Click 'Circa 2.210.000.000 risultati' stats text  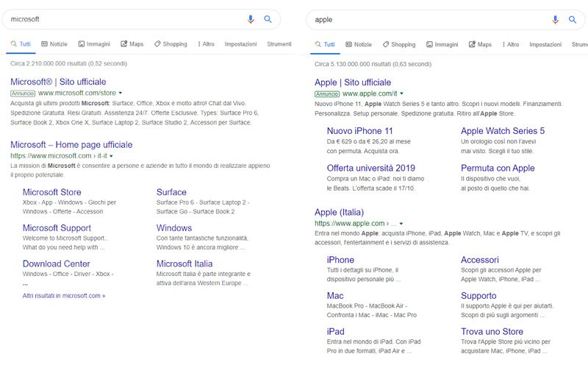pos(68,64)
